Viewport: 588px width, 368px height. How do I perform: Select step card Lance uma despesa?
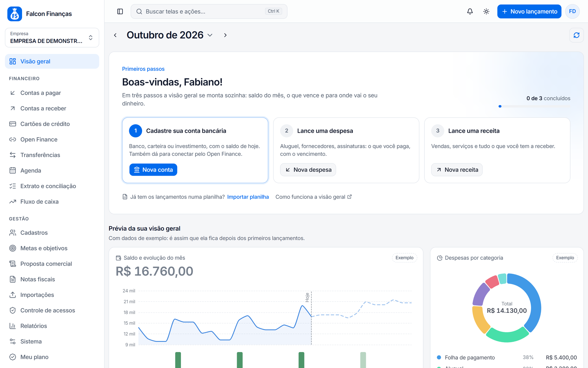(346, 150)
